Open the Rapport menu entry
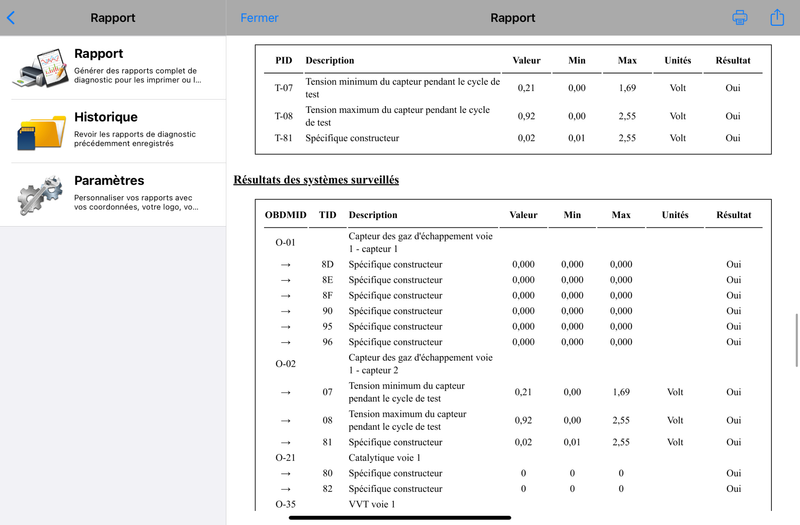 (113, 67)
